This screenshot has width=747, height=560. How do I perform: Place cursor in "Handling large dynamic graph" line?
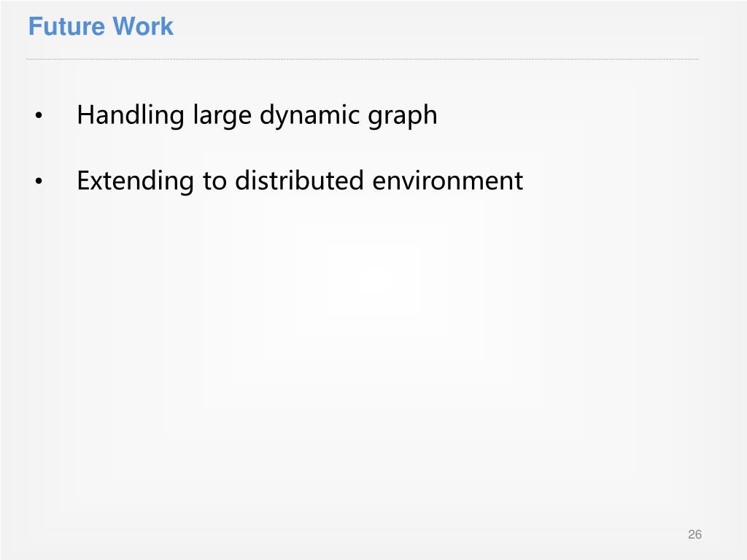pos(258,116)
